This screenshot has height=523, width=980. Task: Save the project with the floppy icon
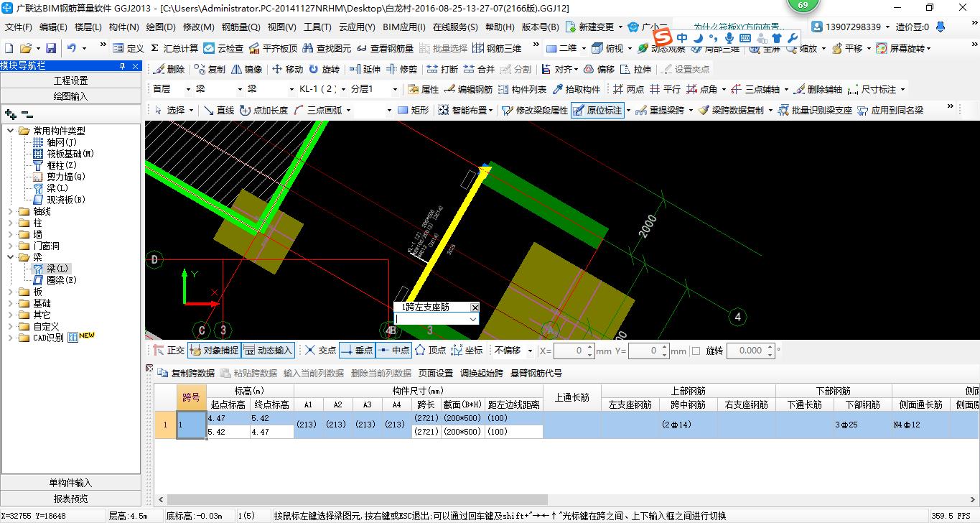tap(51, 48)
